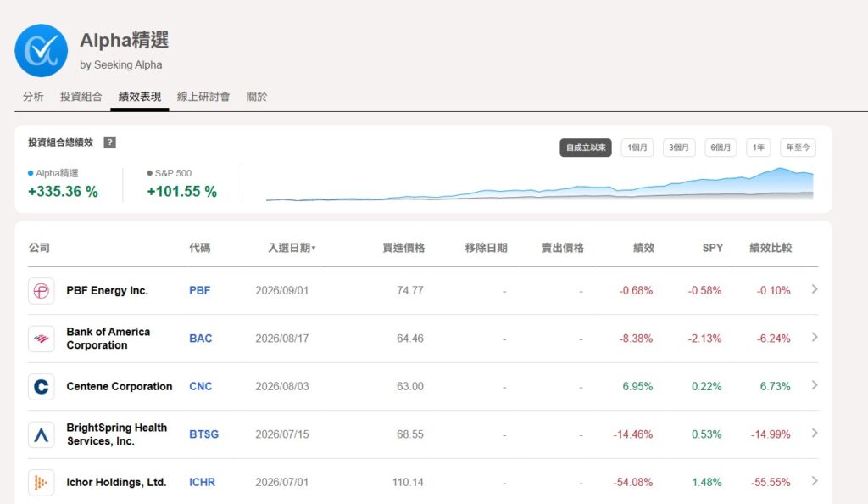The height and width of the screenshot is (504, 868).
Task: Click the 74.77 buy price cell
Action: pyautogui.click(x=410, y=291)
